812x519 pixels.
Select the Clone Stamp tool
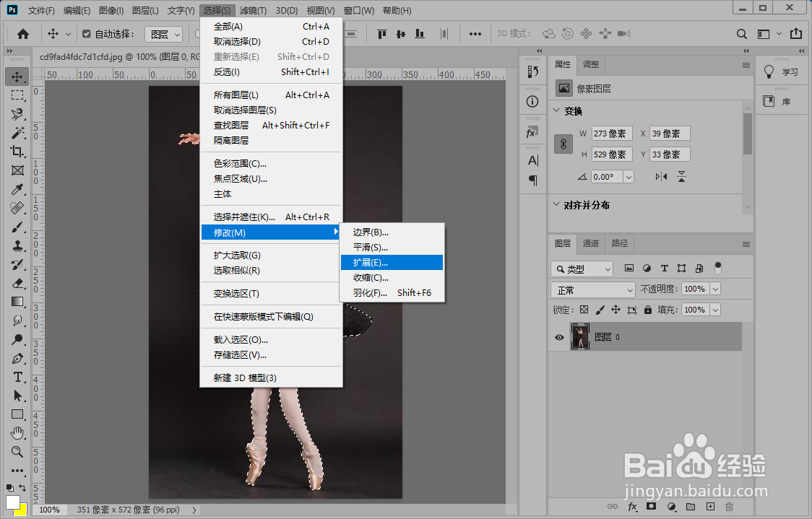(17, 245)
